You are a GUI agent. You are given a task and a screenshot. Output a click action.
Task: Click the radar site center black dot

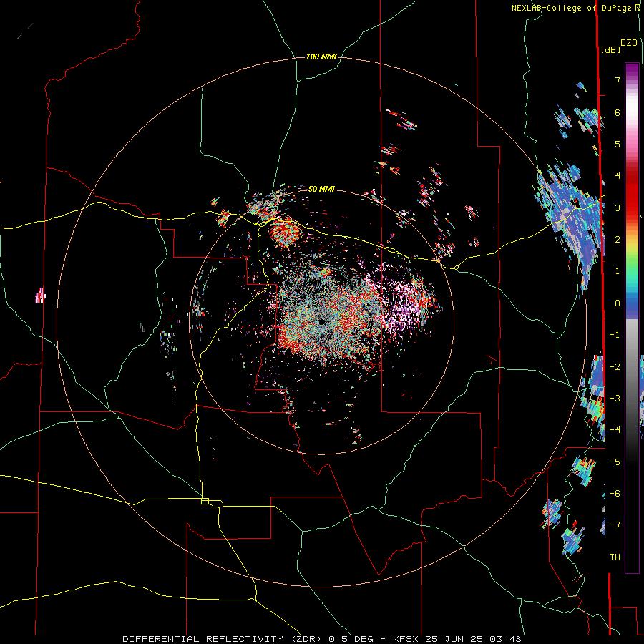coord(321,321)
